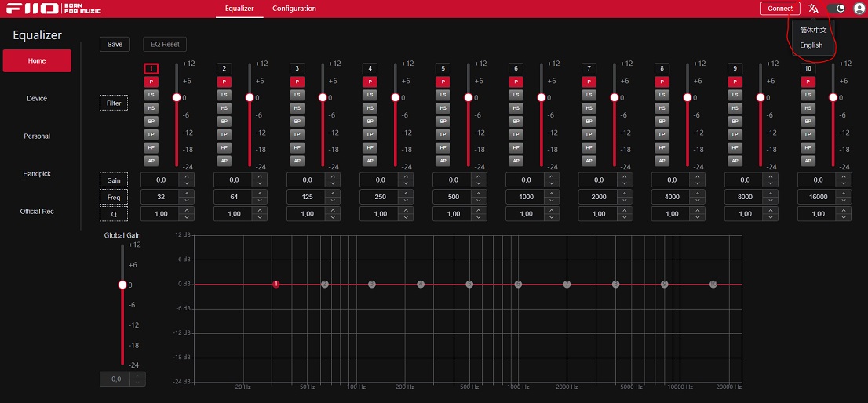868x403 pixels.
Task: Select graph node 5 on EQ curve
Action: [x=469, y=284]
